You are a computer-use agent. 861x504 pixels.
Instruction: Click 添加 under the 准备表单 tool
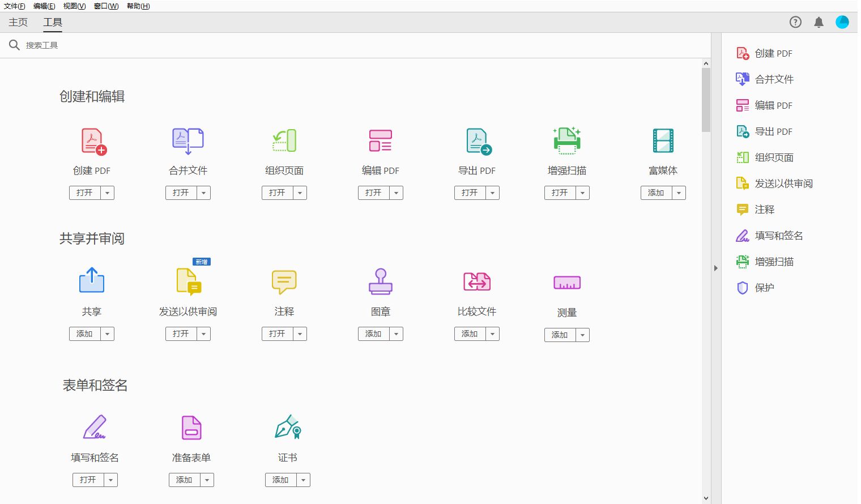point(185,480)
